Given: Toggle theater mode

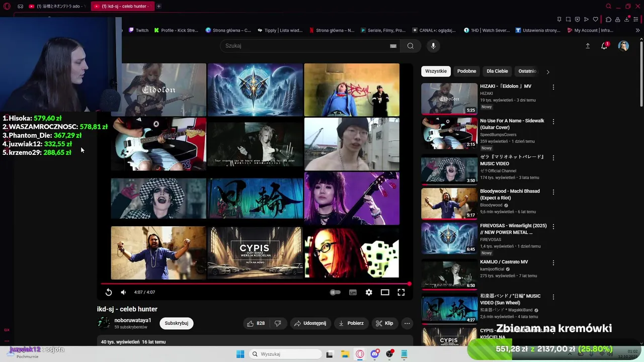Looking at the screenshot, I should tap(385, 292).
